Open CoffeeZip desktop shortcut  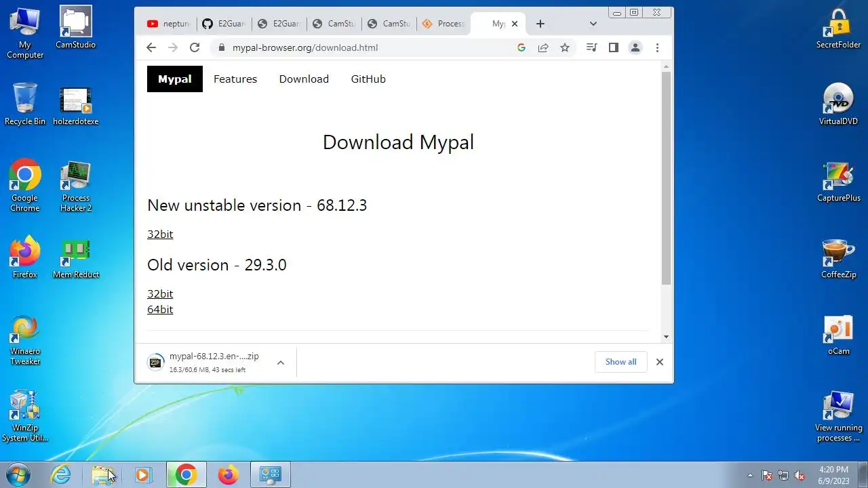[838, 258]
